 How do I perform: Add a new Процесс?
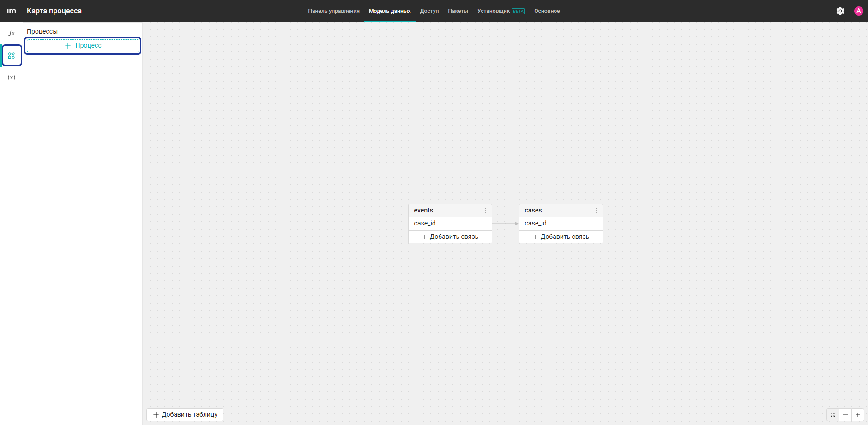83,46
